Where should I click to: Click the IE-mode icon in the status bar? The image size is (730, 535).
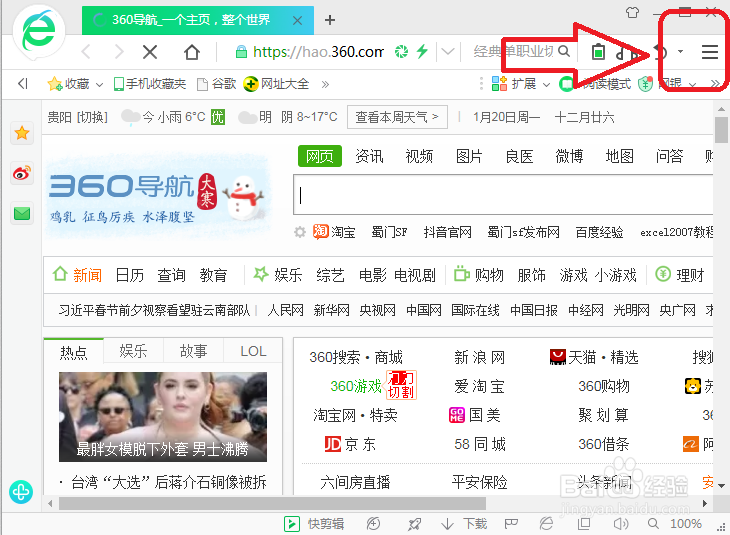pyautogui.click(x=546, y=524)
